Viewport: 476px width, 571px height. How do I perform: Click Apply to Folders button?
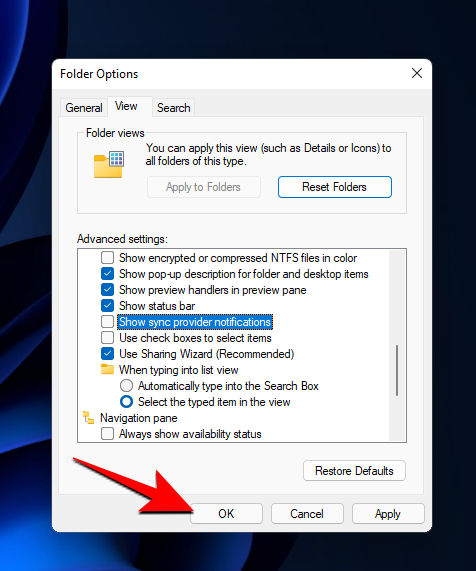[203, 187]
